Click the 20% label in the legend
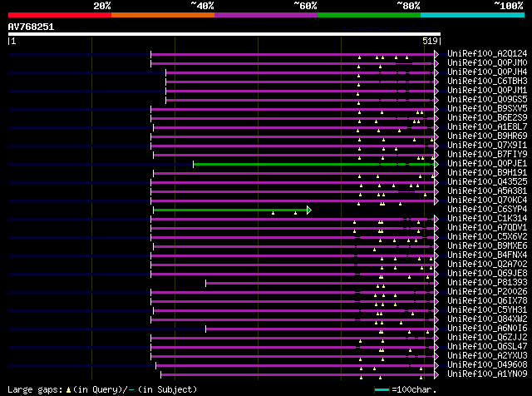The height and width of the screenshot is (396, 532). pos(101,6)
